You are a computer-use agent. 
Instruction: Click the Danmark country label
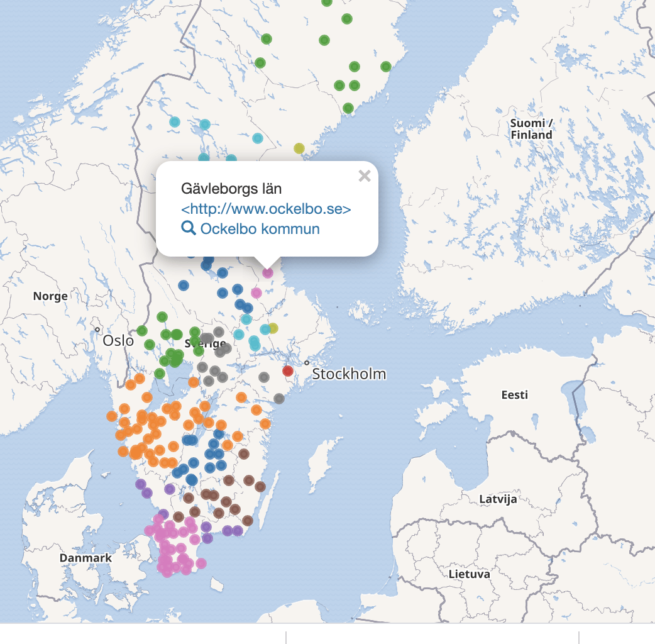(x=85, y=558)
